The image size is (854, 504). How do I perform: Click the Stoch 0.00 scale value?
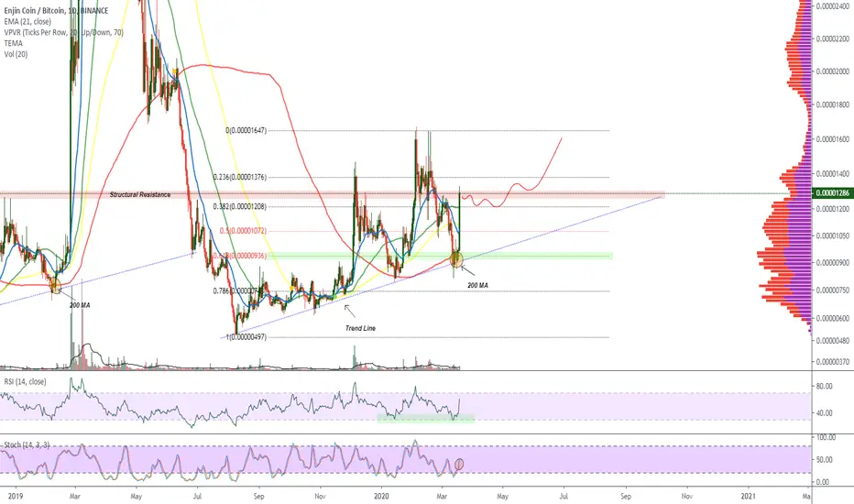click(823, 482)
